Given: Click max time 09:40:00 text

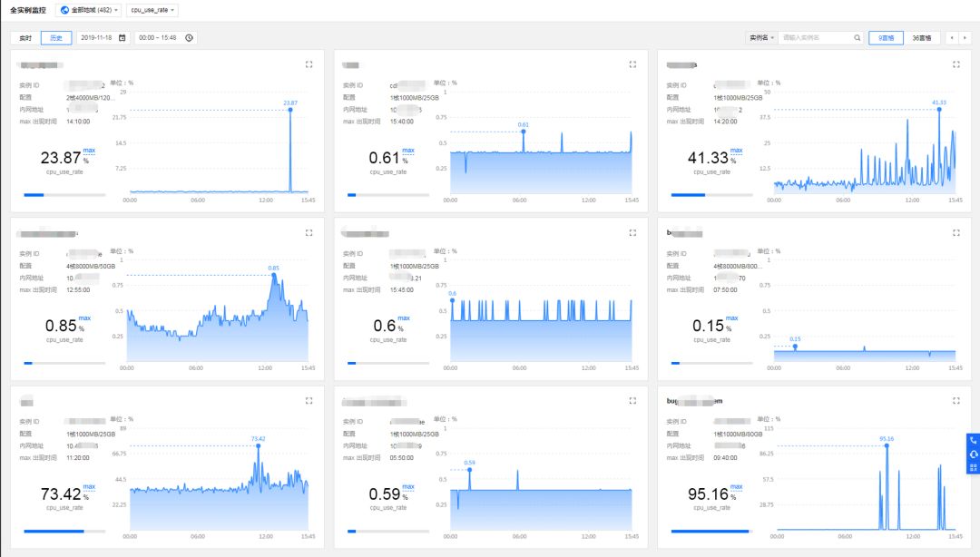Looking at the screenshot, I should click(726, 457).
